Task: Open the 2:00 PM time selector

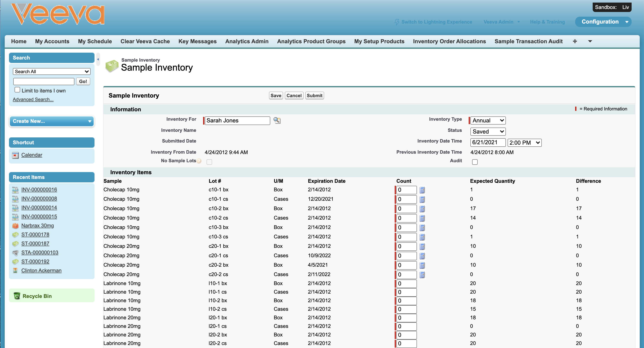Action: point(524,143)
